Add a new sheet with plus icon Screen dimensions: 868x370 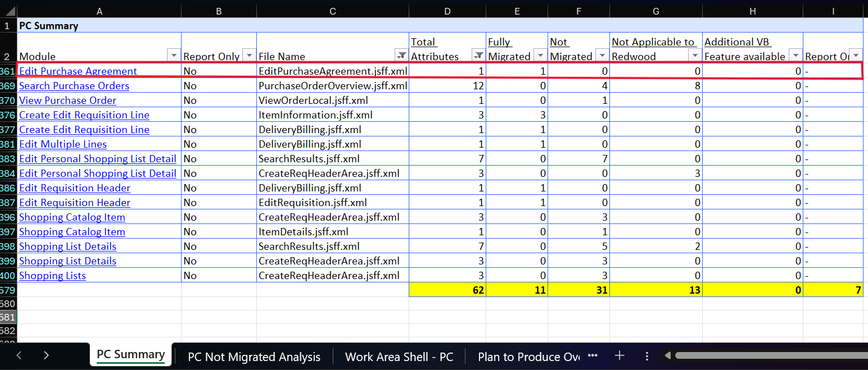click(620, 355)
